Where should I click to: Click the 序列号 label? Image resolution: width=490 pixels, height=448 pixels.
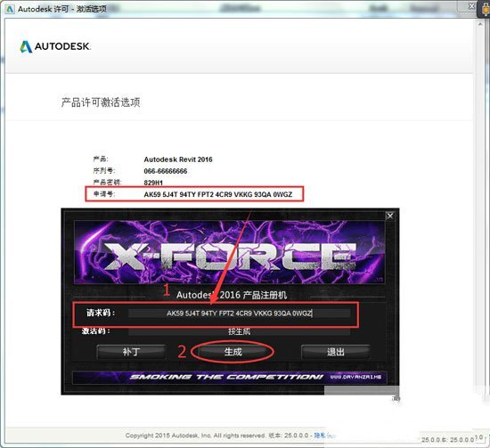pyautogui.click(x=104, y=171)
